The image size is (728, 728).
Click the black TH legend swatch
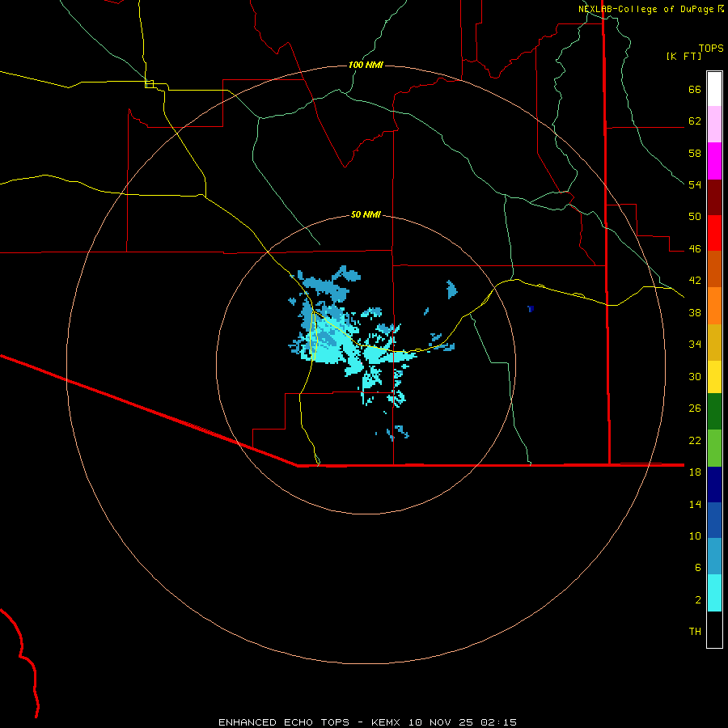tap(714, 629)
